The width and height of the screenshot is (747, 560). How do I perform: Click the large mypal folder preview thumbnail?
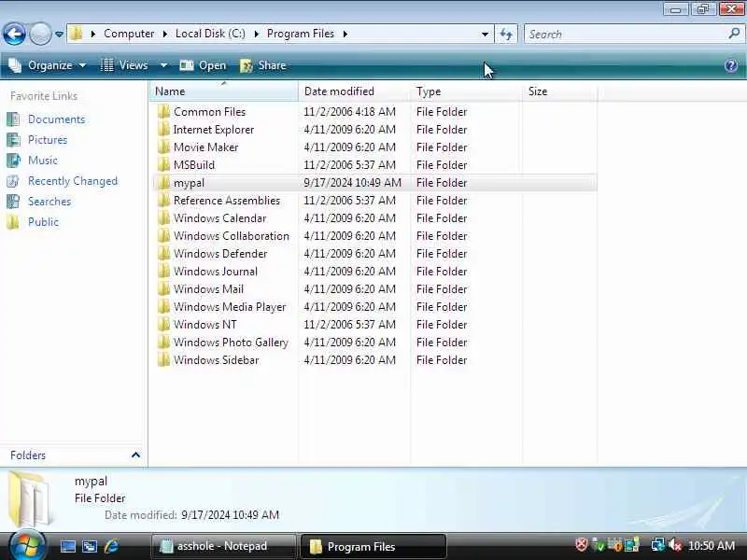coord(31,498)
